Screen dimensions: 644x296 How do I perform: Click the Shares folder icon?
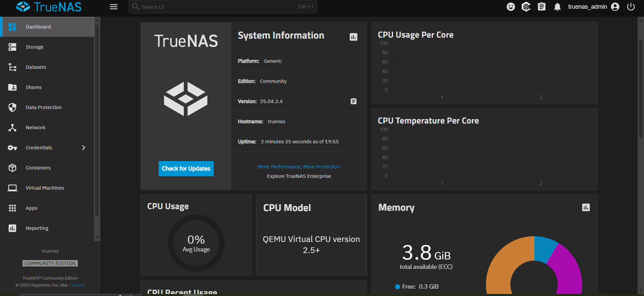tap(12, 87)
